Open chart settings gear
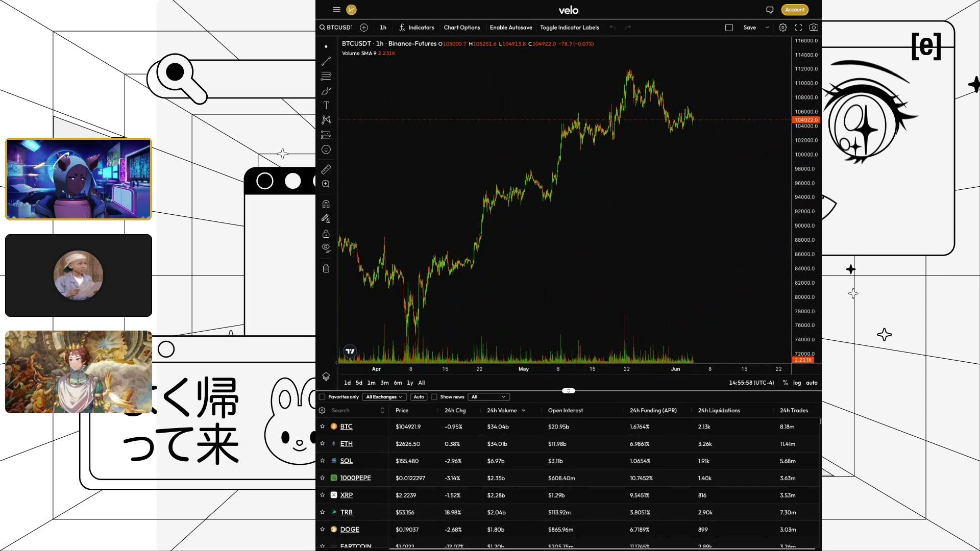The height and width of the screenshot is (551, 980). click(x=783, y=28)
